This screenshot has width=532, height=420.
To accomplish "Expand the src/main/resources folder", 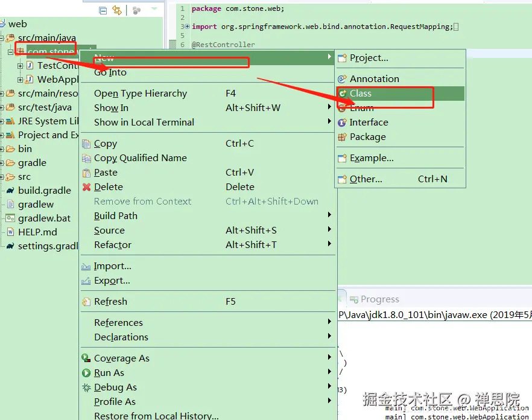I will point(2,94).
